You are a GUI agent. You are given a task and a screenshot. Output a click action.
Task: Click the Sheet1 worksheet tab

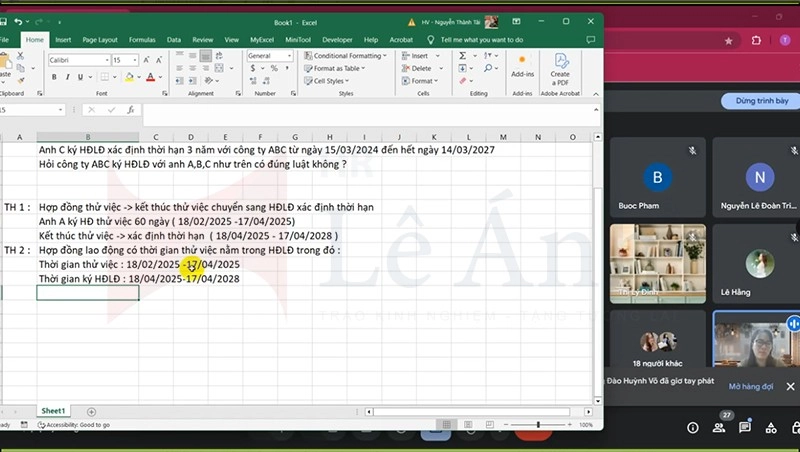pos(53,411)
